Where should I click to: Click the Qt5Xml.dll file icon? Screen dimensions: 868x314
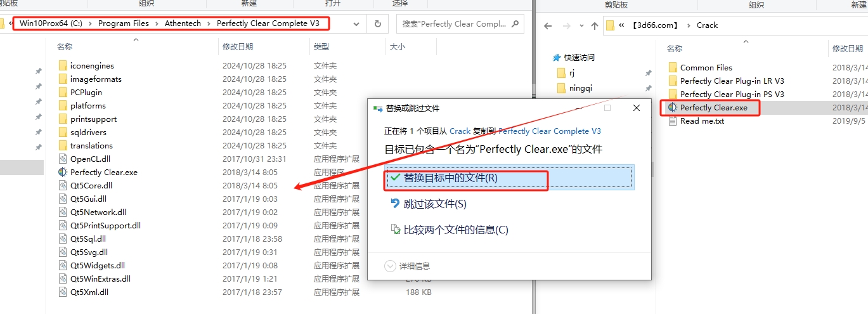click(x=62, y=292)
